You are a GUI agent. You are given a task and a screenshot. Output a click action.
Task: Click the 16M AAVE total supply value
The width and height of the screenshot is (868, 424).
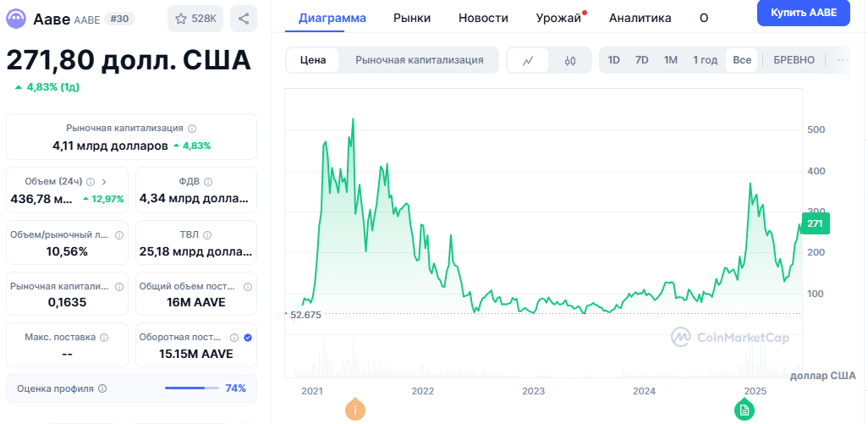[196, 302]
